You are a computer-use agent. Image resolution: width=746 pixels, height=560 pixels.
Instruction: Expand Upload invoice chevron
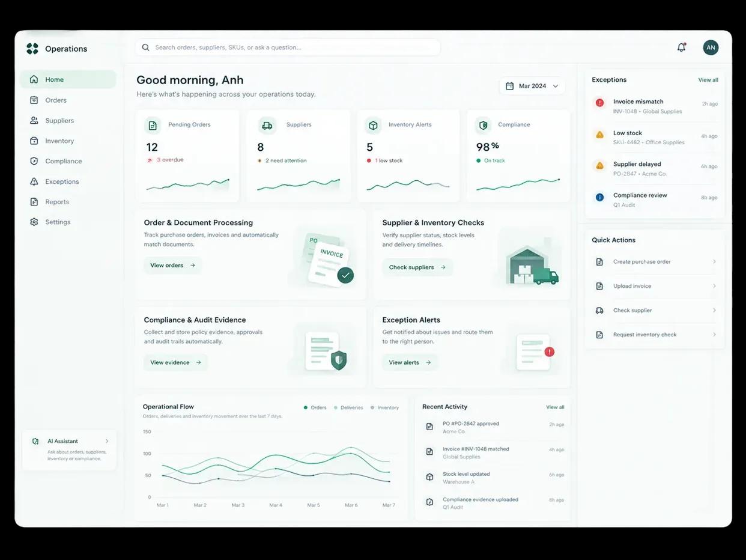point(714,286)
